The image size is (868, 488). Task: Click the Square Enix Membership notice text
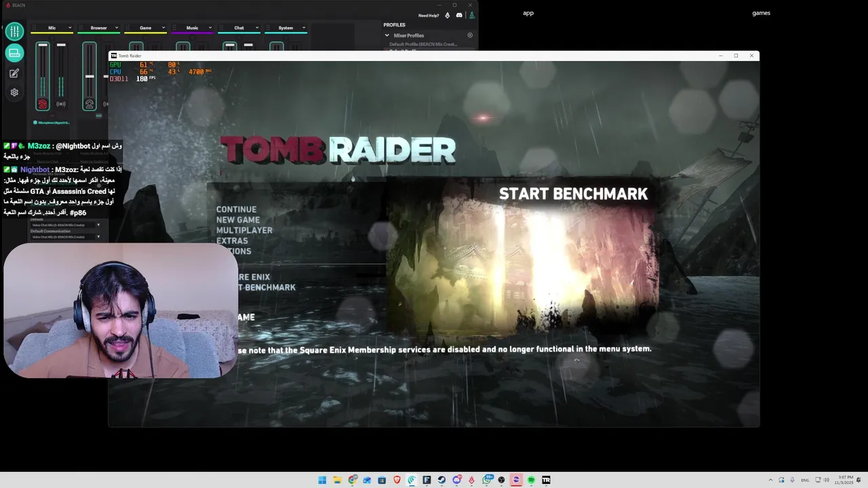point(444,349)
